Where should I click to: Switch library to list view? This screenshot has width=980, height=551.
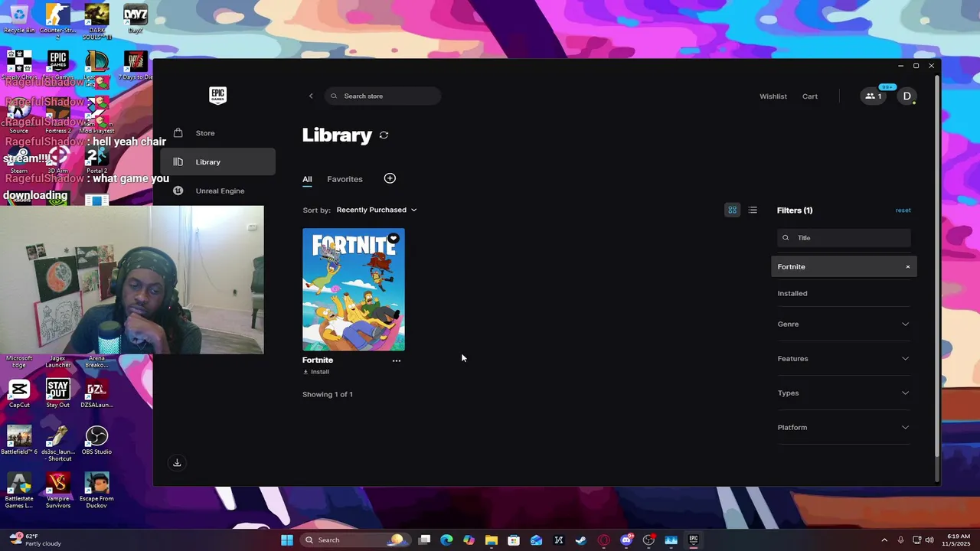(753, 210)
